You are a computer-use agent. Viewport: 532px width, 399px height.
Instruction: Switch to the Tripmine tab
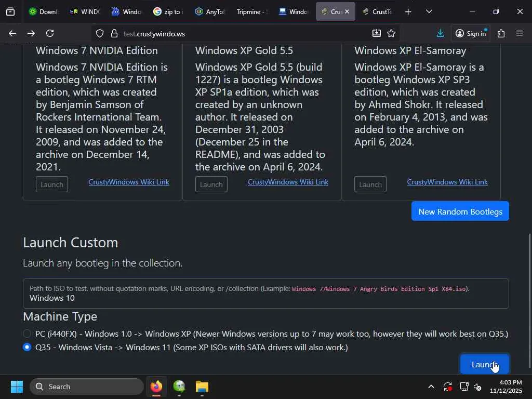(x=252, y=11)
